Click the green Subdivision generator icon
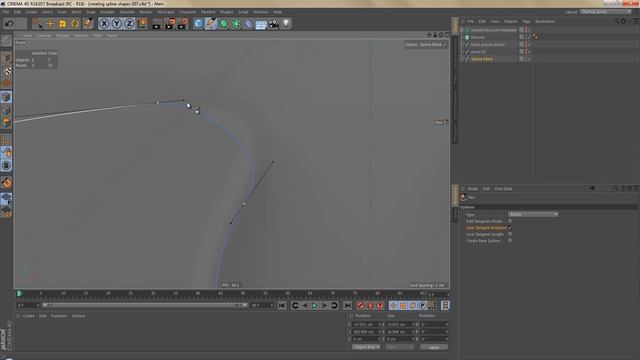The image size is (640, 360). click(x=224, y=24)
